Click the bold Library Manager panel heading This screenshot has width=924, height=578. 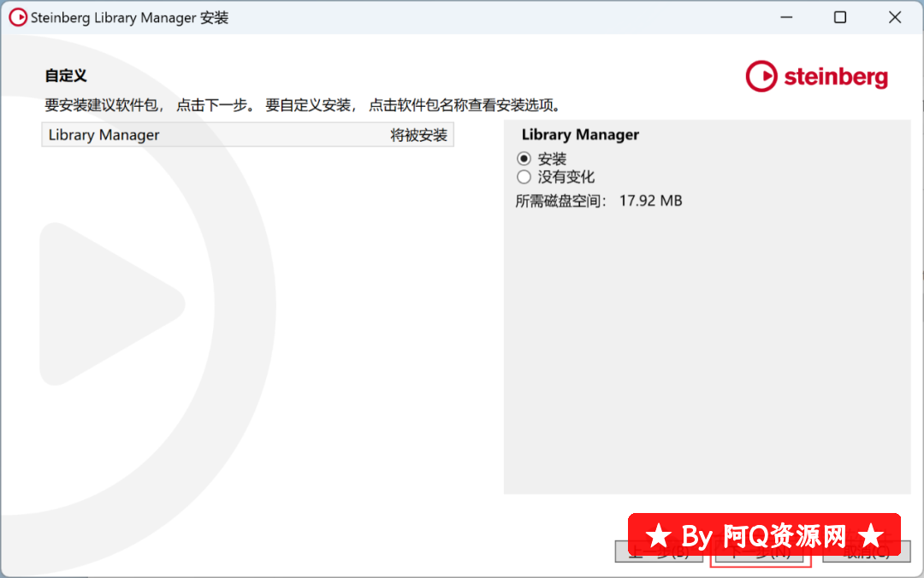tap(580, 135)
